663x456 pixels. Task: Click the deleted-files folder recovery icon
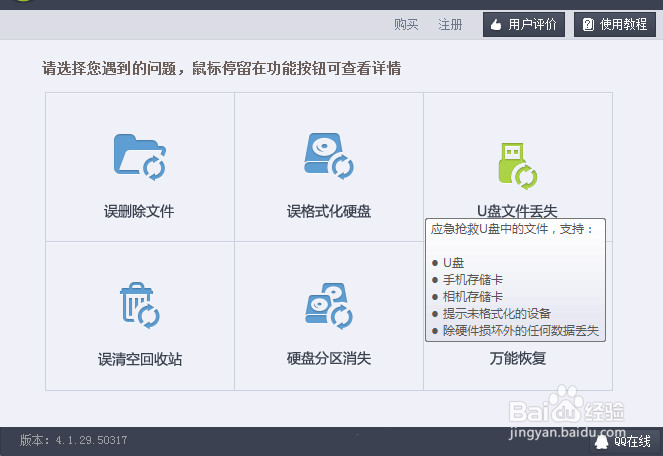140,157
